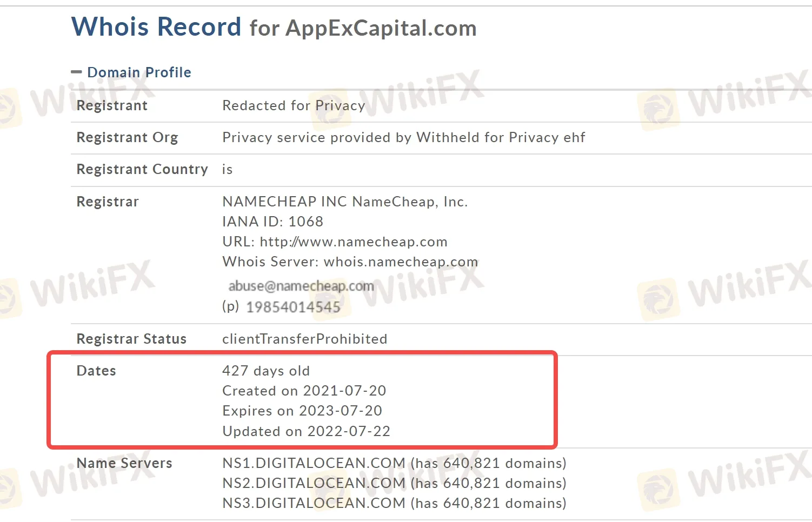Collapse the Domain Profile section minus icon
Image resolution: width=812 pixels, height=522 pixels.
[x=76, y=72]
